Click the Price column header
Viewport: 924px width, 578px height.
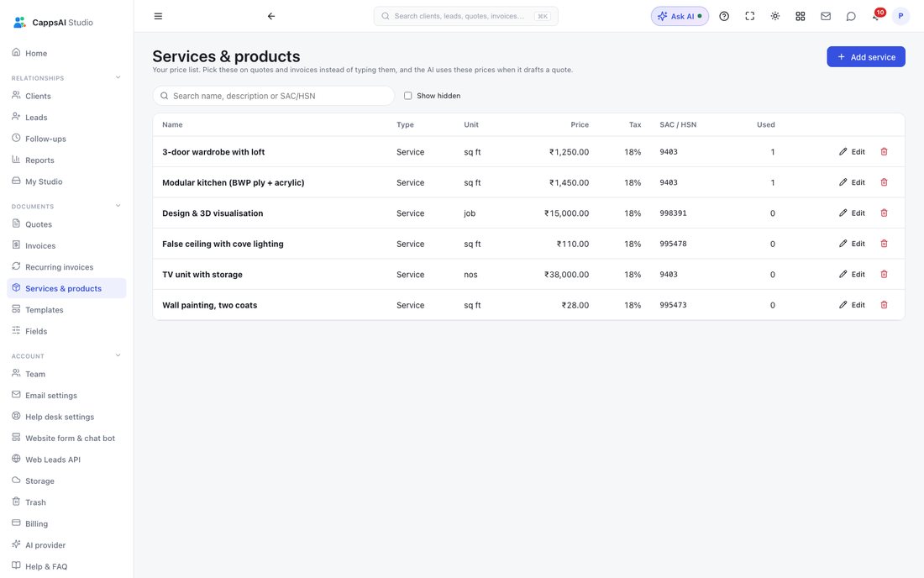(x=580, y=125)
